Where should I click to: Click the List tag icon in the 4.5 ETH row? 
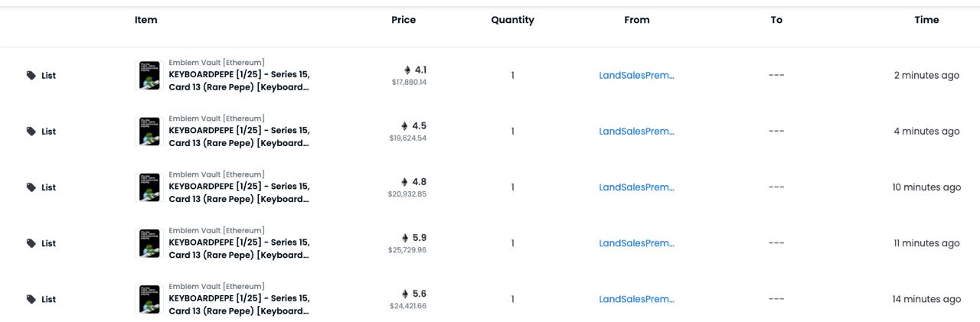pos(31,132)
